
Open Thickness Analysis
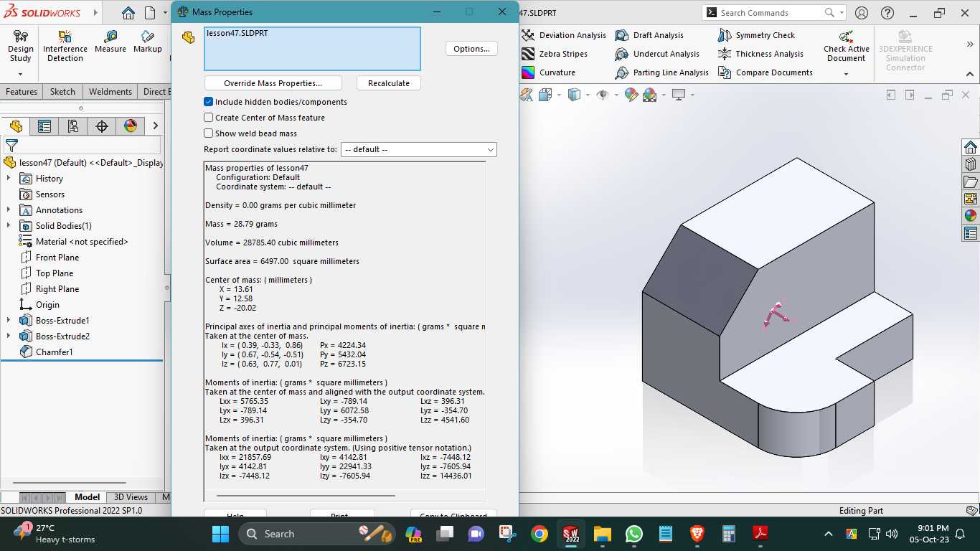click(x=760, y=54)
